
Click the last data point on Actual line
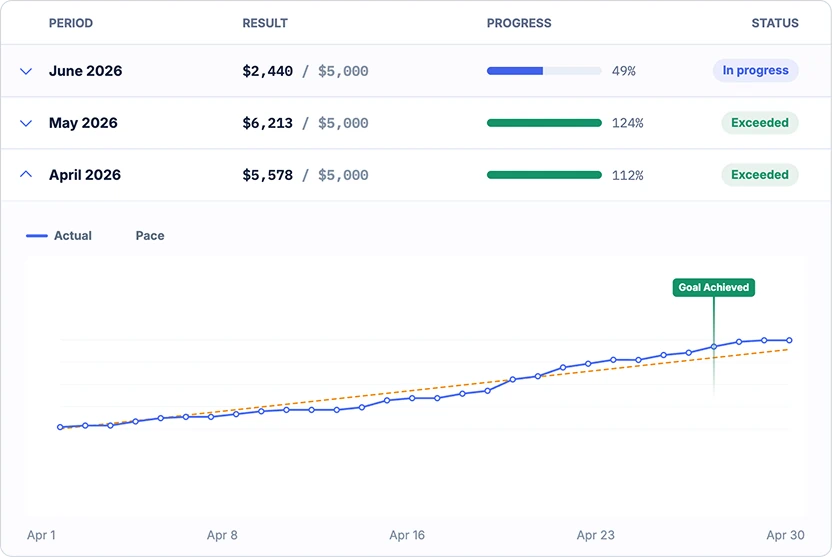(789, 340)
